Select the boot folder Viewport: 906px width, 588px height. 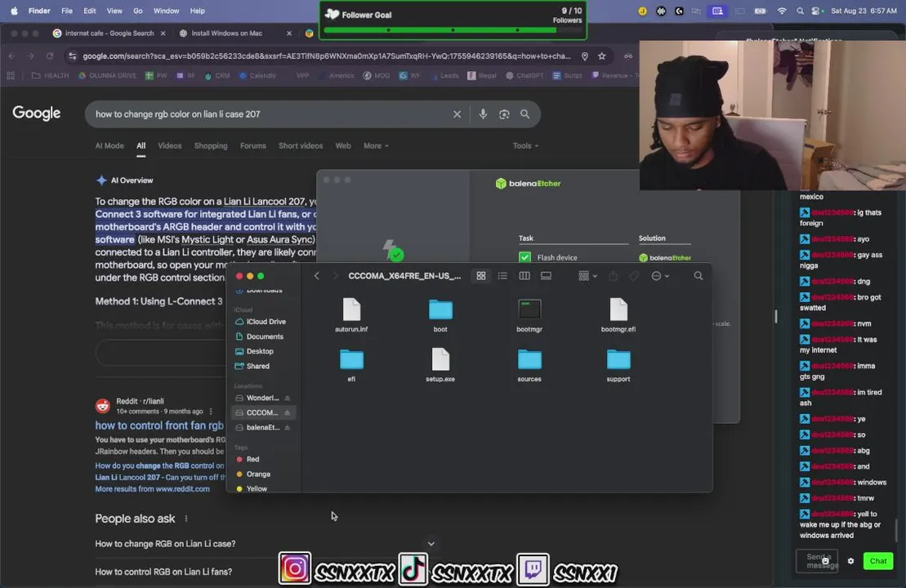440,315
